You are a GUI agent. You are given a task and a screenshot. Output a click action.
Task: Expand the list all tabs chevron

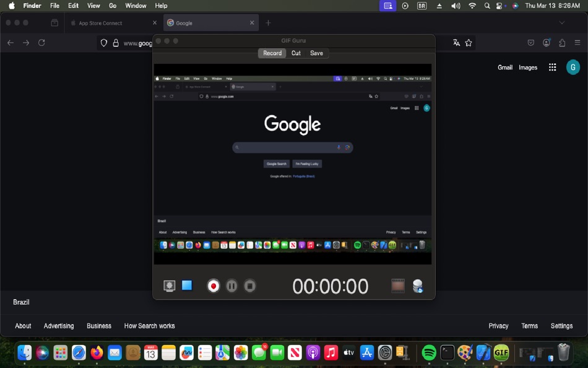[562, 23]
